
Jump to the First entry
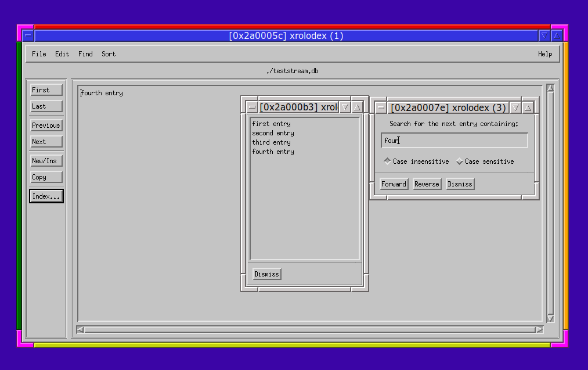tap(46, 90)
